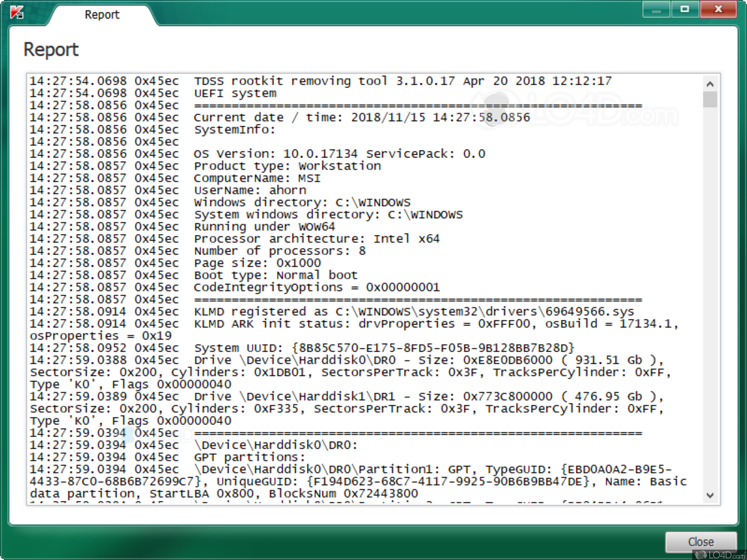Click the 'Harddisk0\DR0\Partition1: GPT' line
This screenshot has height=560, width=747.
[351, 469]
